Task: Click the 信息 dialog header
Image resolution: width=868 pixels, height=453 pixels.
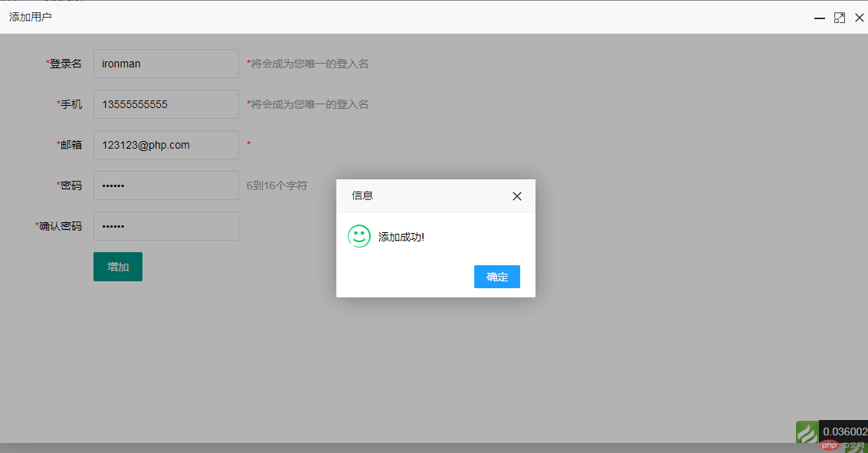Action: (x=361, y=195)
